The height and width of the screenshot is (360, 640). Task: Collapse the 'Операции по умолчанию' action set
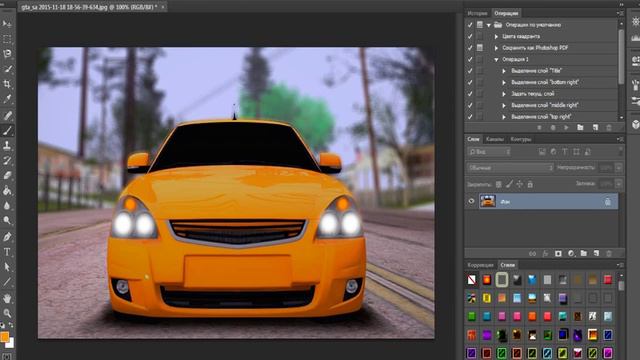[x=489, y=25]
